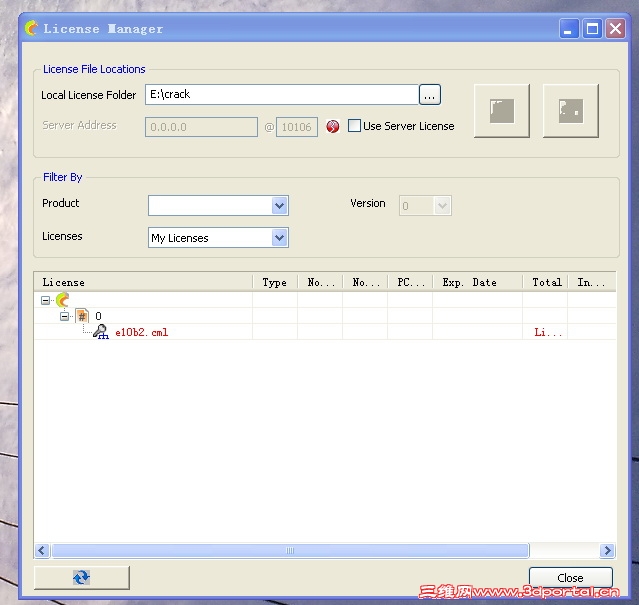
Task: Close the window with the red X button
Action: coord(615,29)
